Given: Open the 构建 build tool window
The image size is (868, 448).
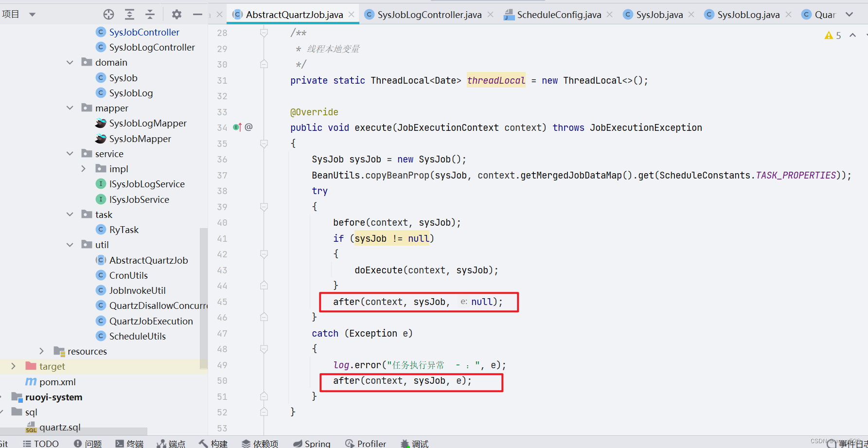Looking at the screenshot, I should tap(213, 444).
